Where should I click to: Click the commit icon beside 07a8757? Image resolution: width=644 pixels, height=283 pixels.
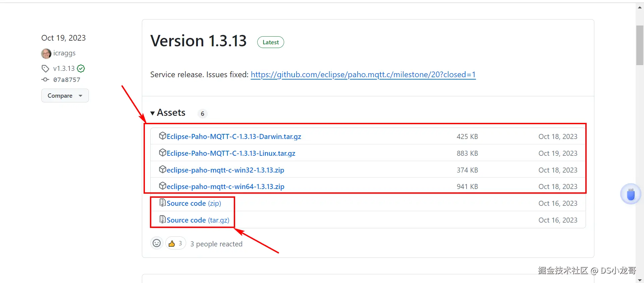coord(45,80)
